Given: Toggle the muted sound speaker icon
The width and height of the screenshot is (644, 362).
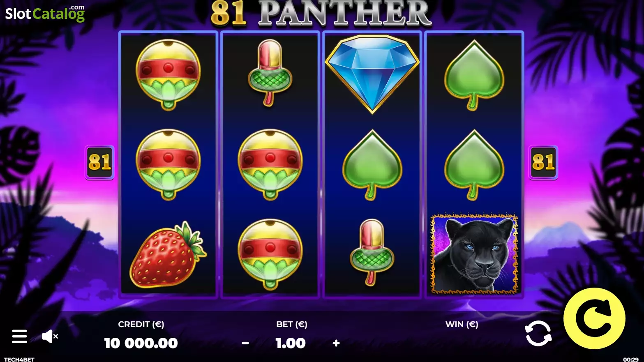Looking at the screenshot, I should click(x=50, y=337).
